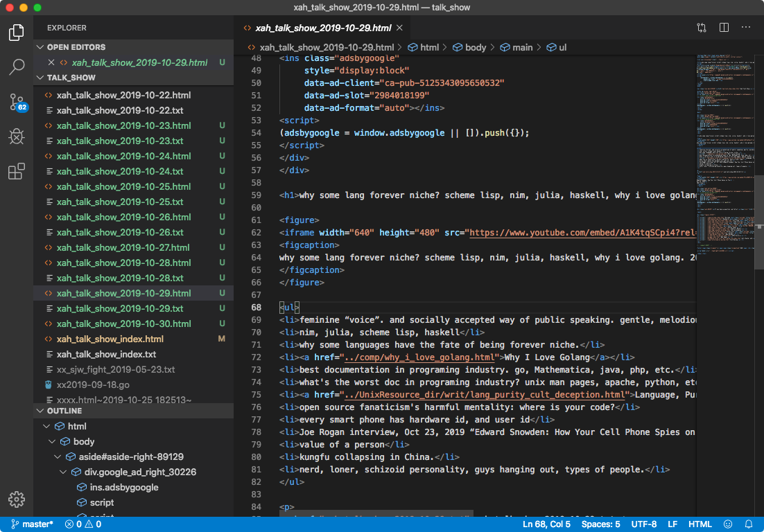Collapse the OPEN EDITORS section
The height and width of the screenshot is (532, 764).
click(x=40, y=47)
